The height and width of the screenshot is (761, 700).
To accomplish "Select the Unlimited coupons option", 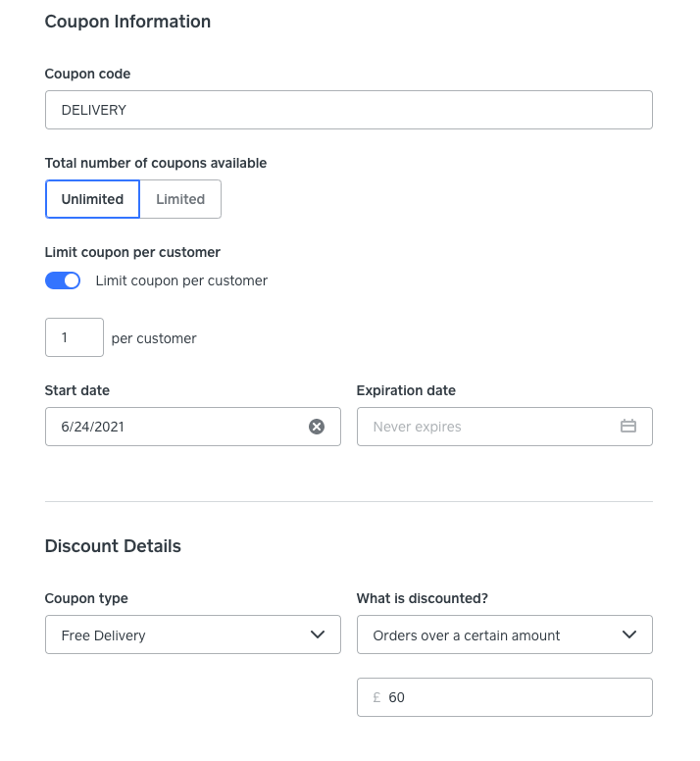I will (x=92, y=199).
